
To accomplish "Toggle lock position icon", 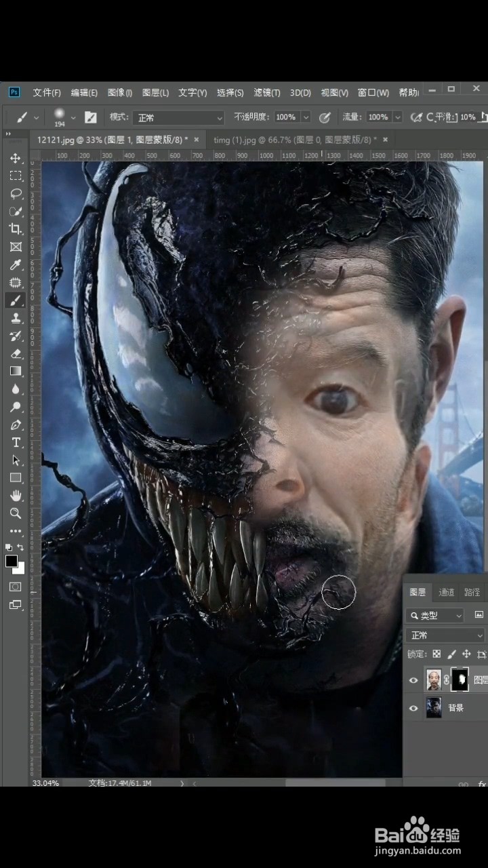I will coord(466,654).
